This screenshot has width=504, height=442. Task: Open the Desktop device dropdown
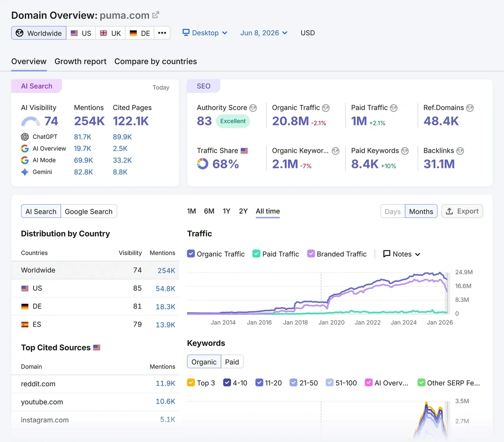point(205,33)
